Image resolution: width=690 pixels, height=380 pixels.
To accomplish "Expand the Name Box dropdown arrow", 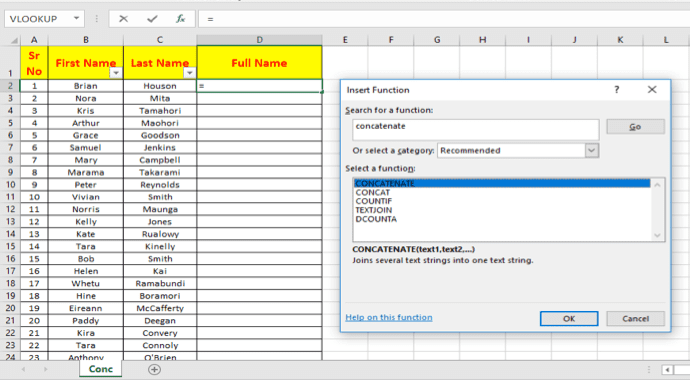I will pos(77,18).
